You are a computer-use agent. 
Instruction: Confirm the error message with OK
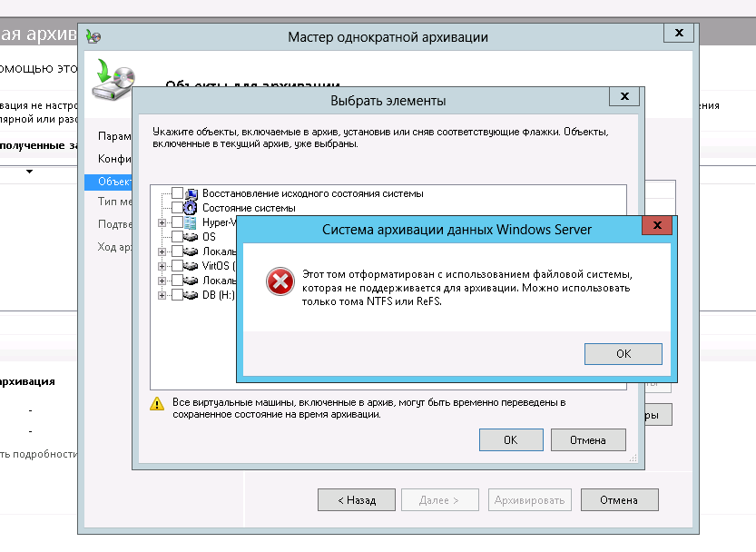point(623,354)
